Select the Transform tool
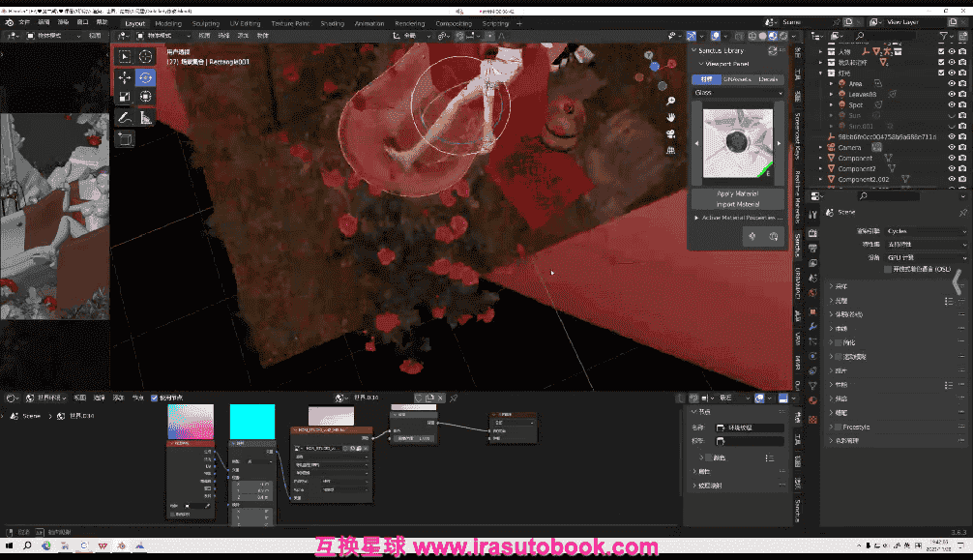The image size is (973, 560). coord(145,96)
